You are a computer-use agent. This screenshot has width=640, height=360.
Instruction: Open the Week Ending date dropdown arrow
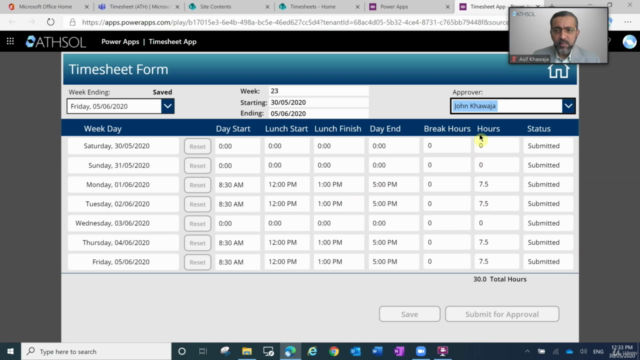coord(168,106)
